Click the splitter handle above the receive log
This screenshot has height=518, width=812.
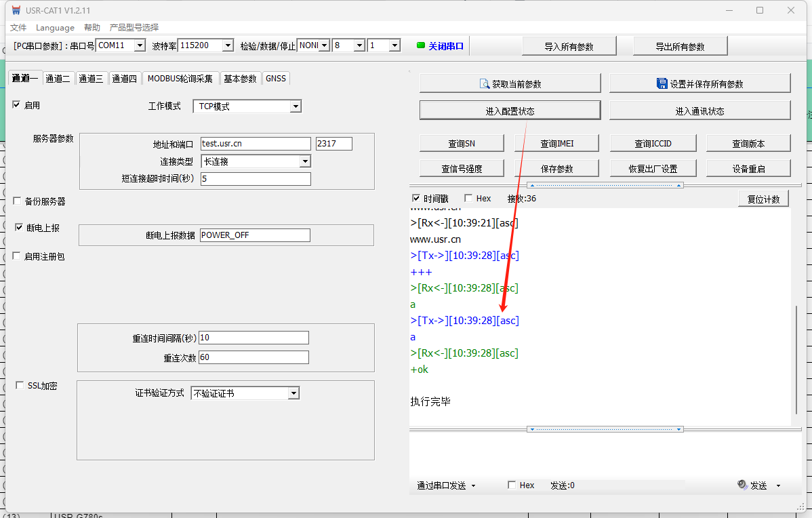[605, 185]
